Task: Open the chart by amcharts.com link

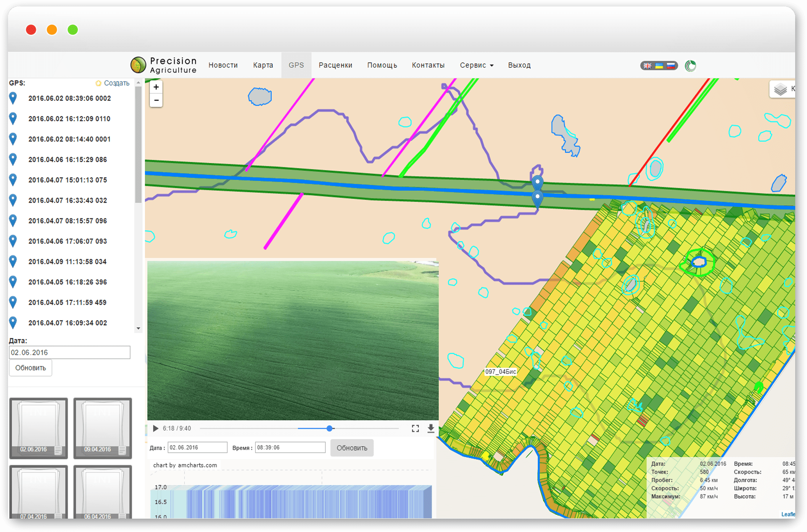Action: click(x=185, y=465)
